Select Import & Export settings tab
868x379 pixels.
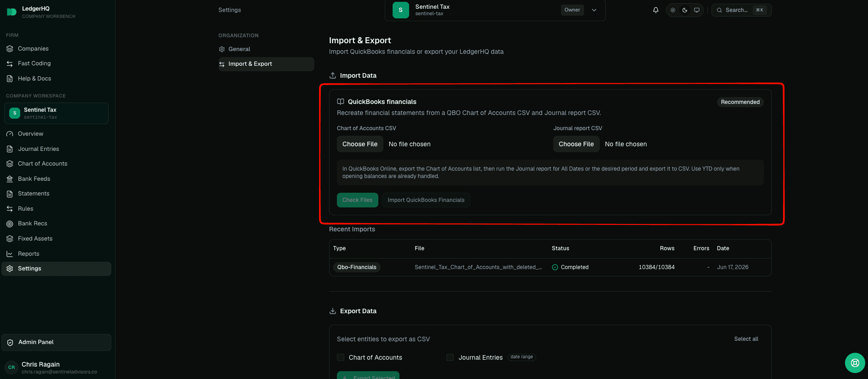[266, 64]
